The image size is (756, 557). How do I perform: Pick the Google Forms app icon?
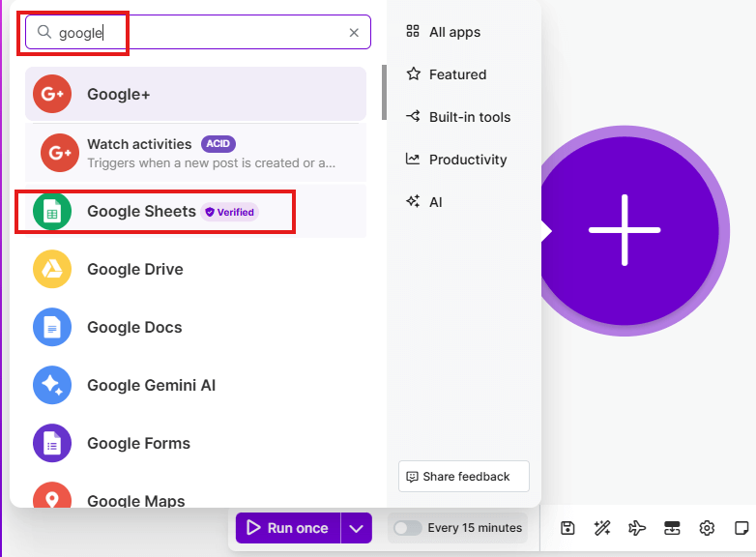pos(52,443)
